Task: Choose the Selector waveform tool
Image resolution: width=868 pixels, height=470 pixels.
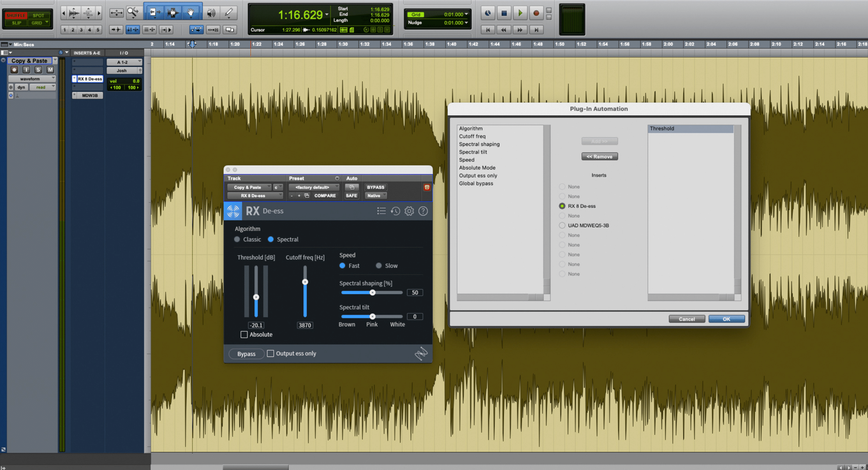Action: point(172,13)
